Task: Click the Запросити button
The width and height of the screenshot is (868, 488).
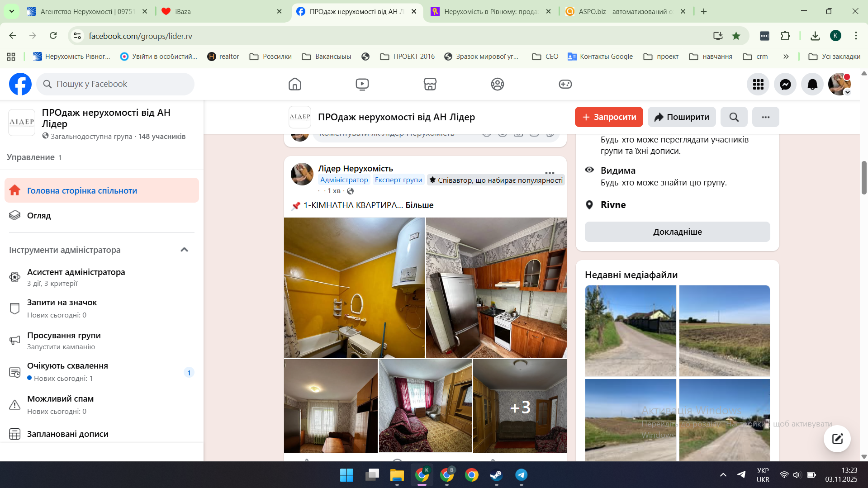Action: pyautogui.click(x=609, y=117)
